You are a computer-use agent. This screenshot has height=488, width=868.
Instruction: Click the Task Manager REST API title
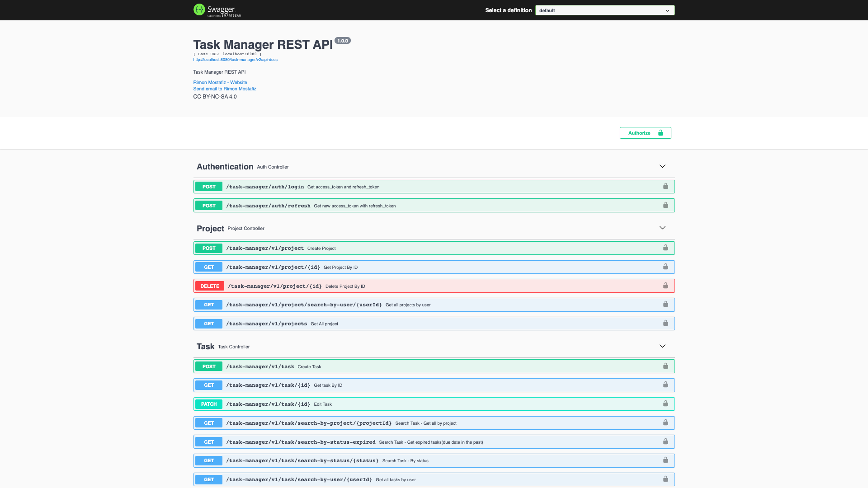pos(263,44)
